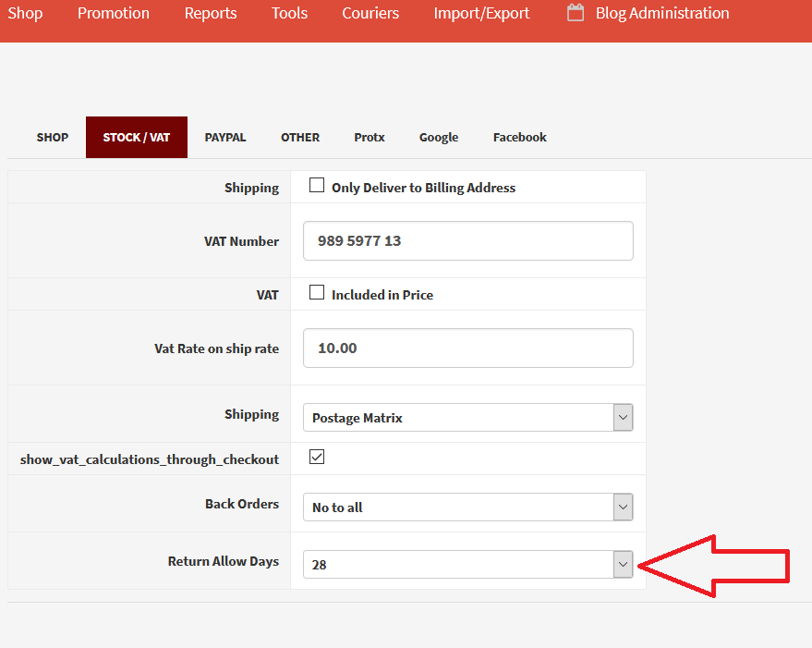Image resolution: width=812 pixels, height=648 pixels.
Task: Click the Vat Rate on ship rate label
Action: click(x=216, y=348)
